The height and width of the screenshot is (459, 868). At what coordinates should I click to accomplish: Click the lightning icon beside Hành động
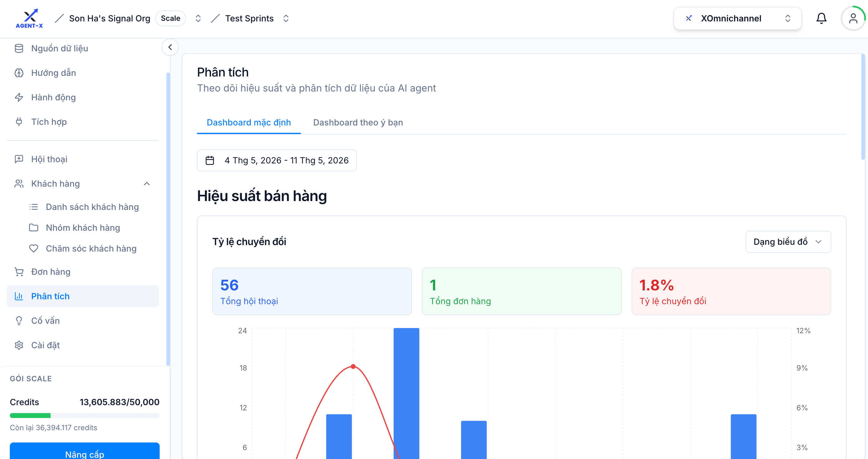coord(19,97)
